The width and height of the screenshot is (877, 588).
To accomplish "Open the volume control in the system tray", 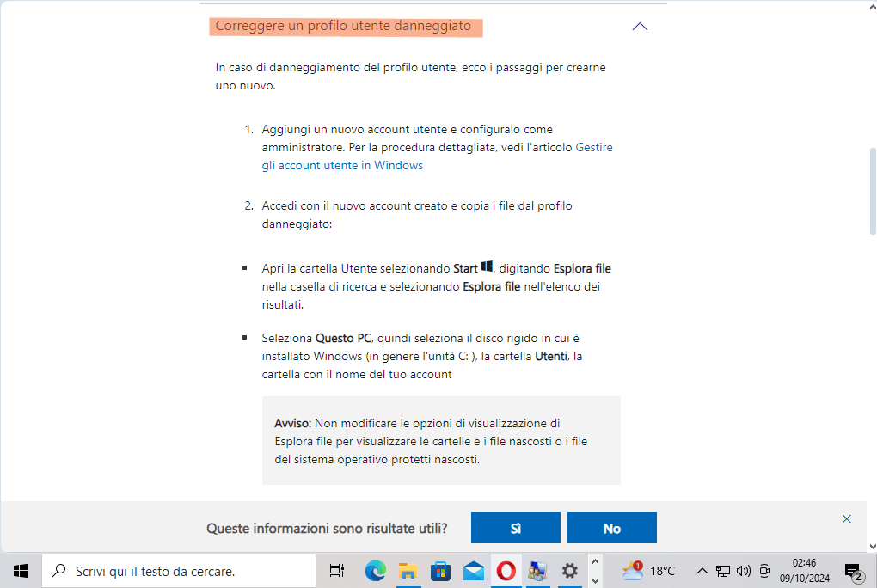I will [743, 570].
